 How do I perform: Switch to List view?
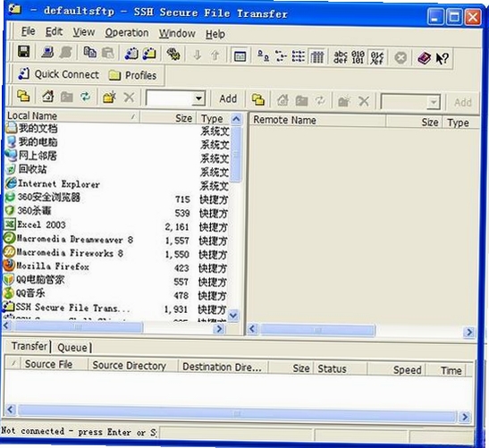point(299,56)
